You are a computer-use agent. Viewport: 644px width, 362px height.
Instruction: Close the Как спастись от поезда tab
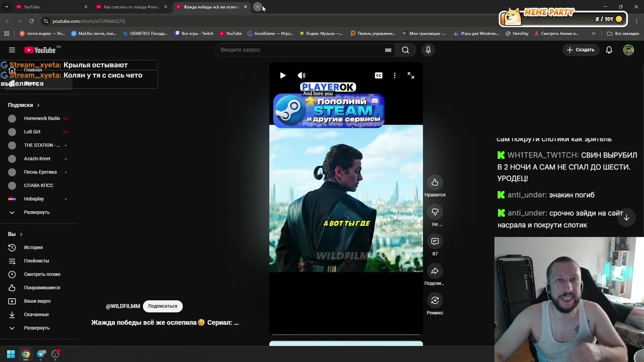coord(166,7)
